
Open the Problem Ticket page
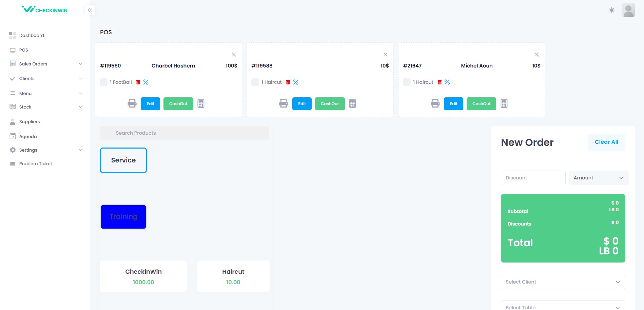coord(36,163)
